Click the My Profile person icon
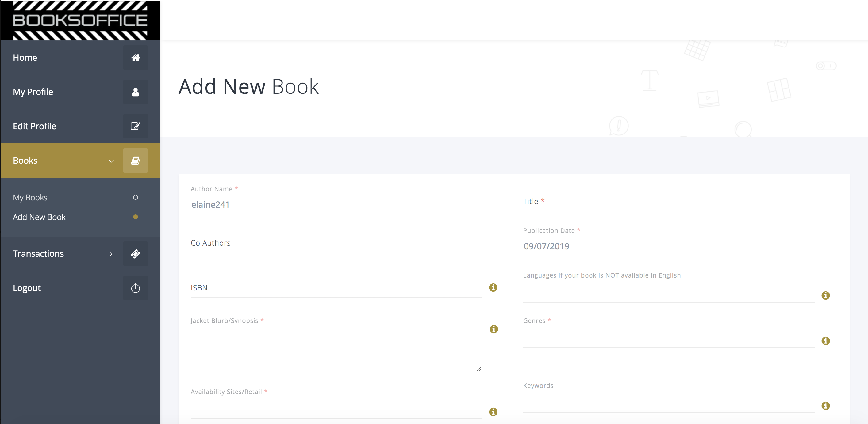Image resolution: width=868 pixels, height=424 pixels. (x=136, y=92)
